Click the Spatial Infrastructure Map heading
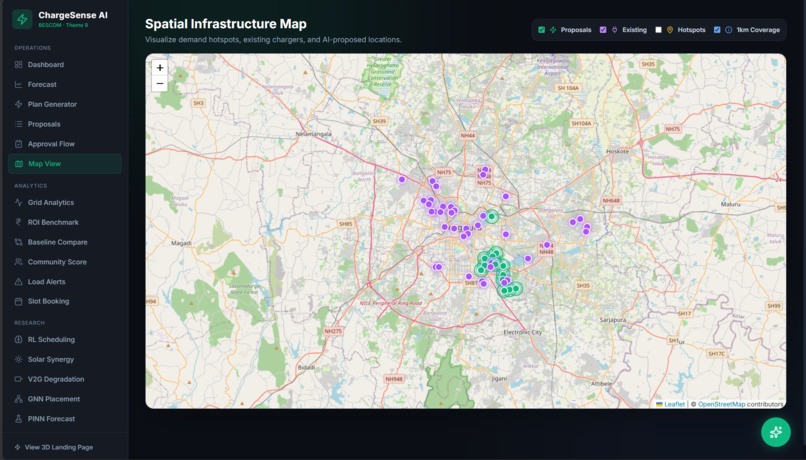The image size is (806, 460). 226,24
